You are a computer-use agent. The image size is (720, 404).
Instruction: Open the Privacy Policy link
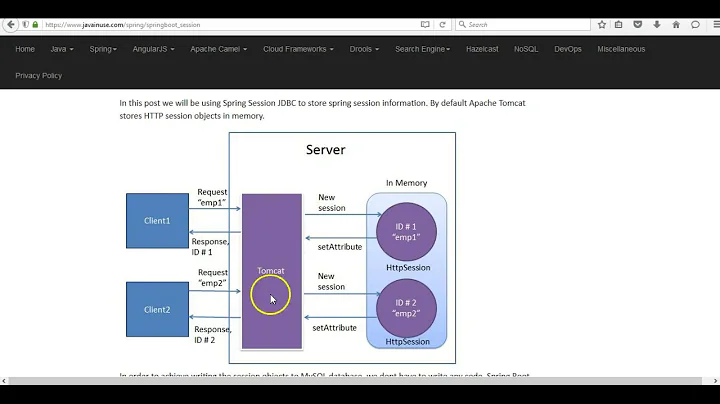click(39, 76)
